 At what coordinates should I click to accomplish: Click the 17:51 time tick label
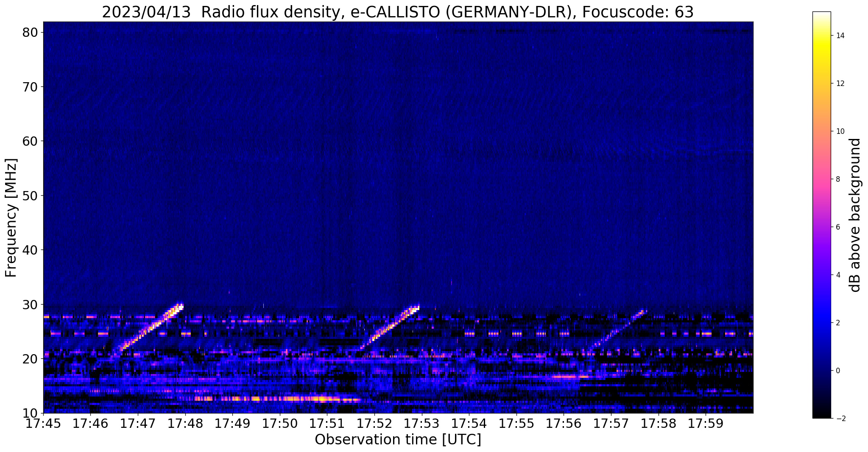327,424
